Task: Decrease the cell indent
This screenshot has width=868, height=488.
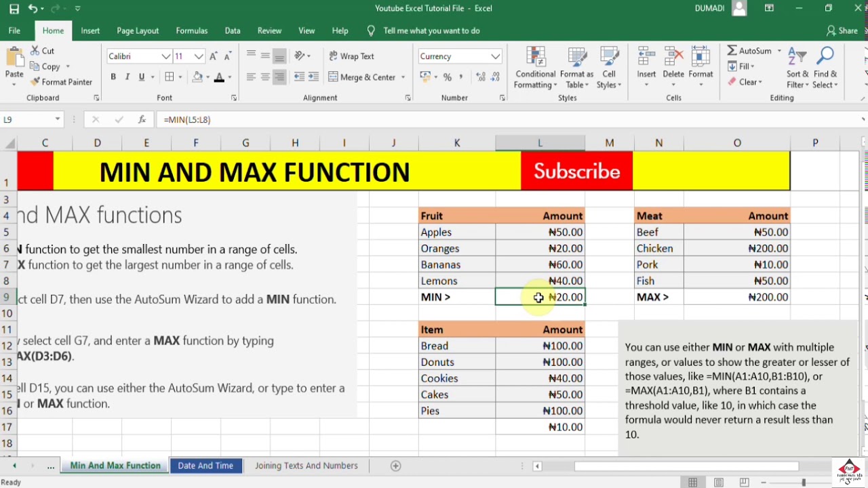Action: [298, 77]
